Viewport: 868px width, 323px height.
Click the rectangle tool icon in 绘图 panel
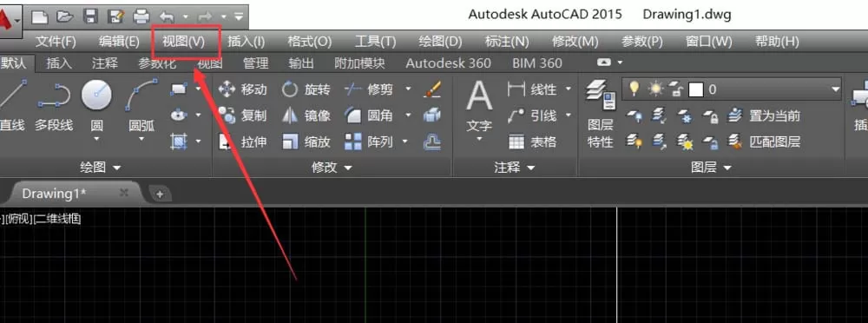179,89
